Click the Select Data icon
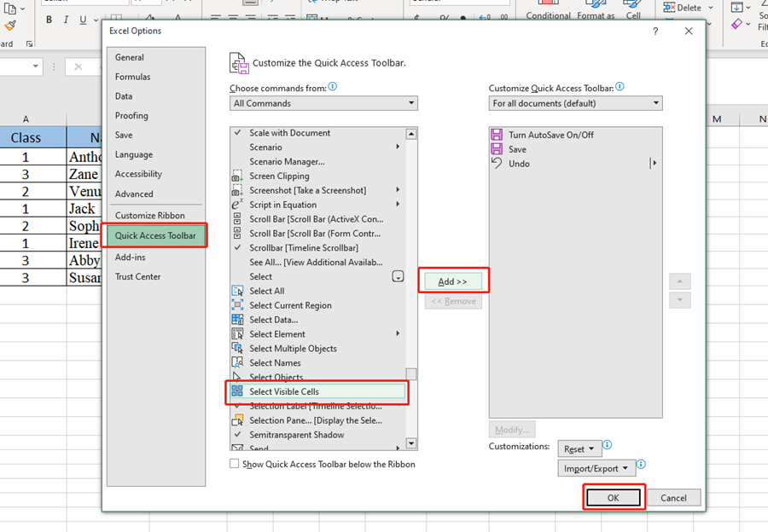Viewport: 768px width, 532px height. (237, 320)
